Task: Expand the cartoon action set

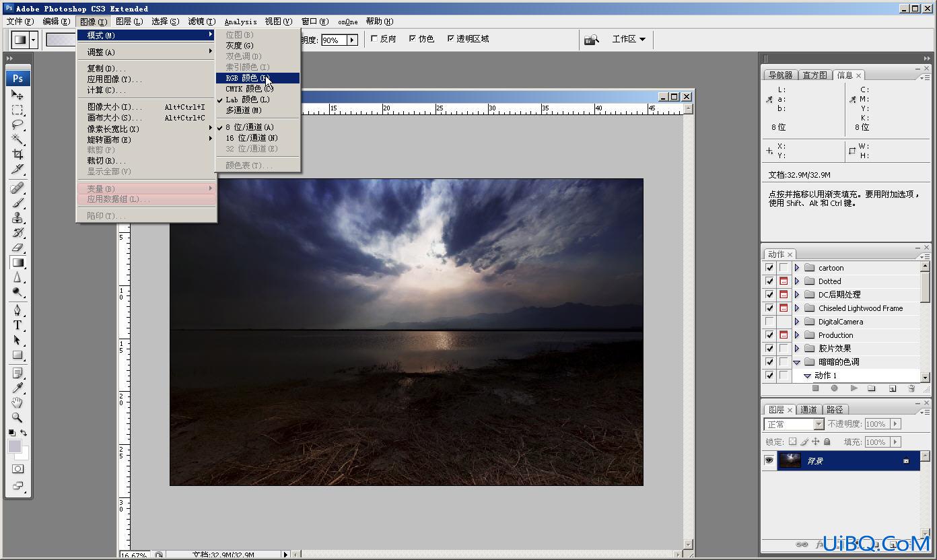Action: click(797, 268)
